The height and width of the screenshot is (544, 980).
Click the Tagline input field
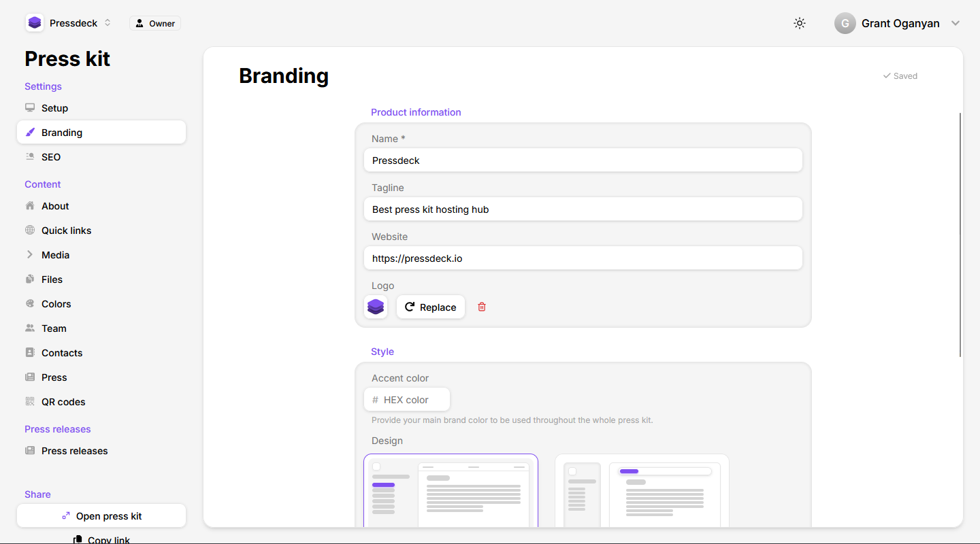(x=583, y=209)
